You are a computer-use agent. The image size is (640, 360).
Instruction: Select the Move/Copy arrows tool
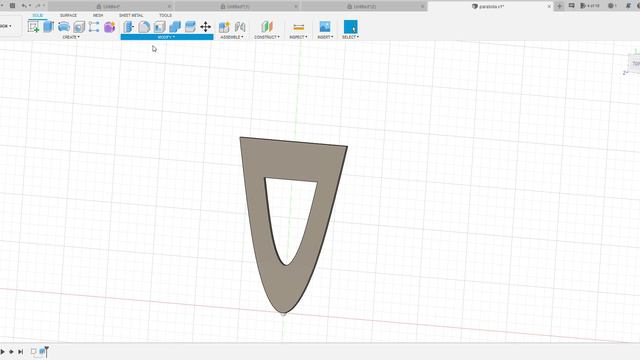206,27
